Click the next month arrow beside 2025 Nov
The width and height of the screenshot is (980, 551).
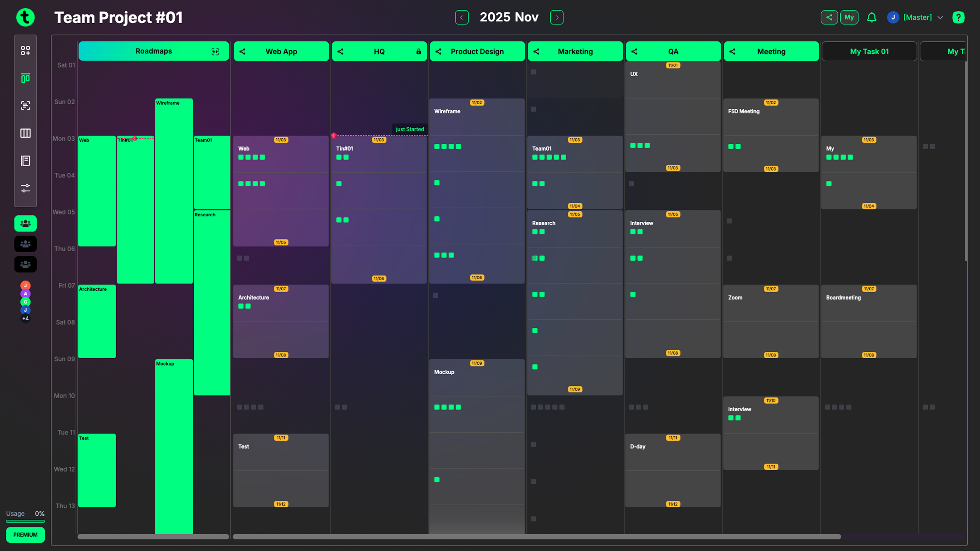pos(556,17)
